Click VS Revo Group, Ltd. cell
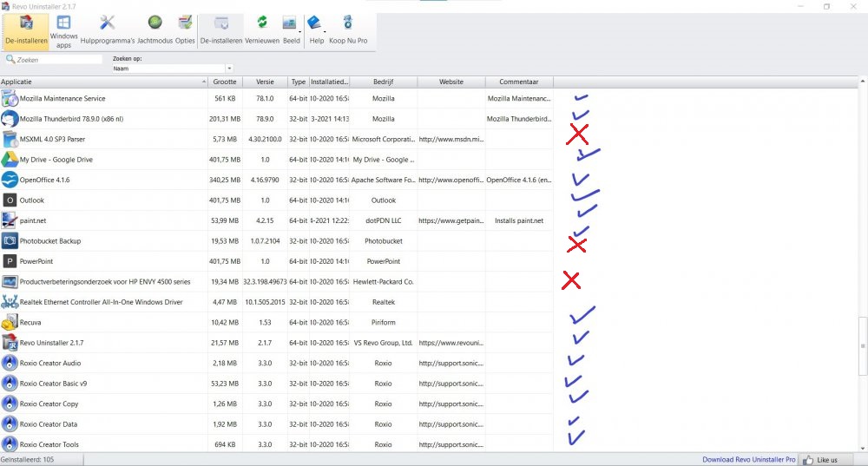Screen dimensions: 868x466 [x=383, y=343]
